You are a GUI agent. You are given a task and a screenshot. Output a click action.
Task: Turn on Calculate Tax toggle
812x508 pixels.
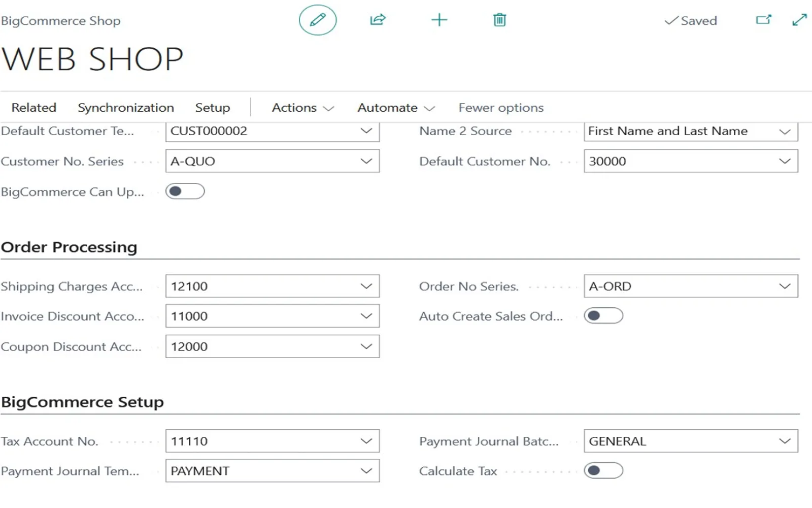(x=603, y=471)
